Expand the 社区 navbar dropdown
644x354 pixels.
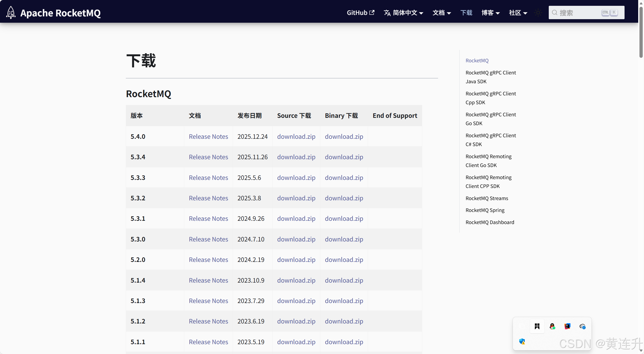[518, 13]
